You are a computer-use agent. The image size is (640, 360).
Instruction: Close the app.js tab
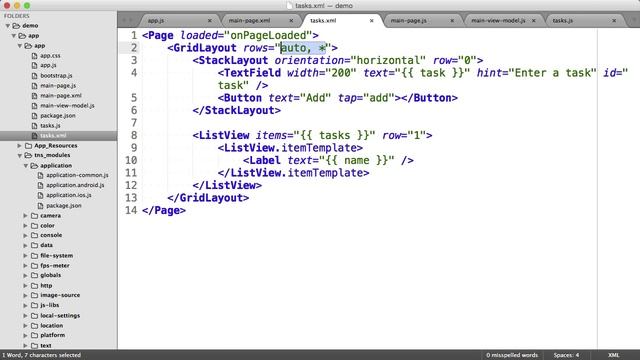pos(210,20)
